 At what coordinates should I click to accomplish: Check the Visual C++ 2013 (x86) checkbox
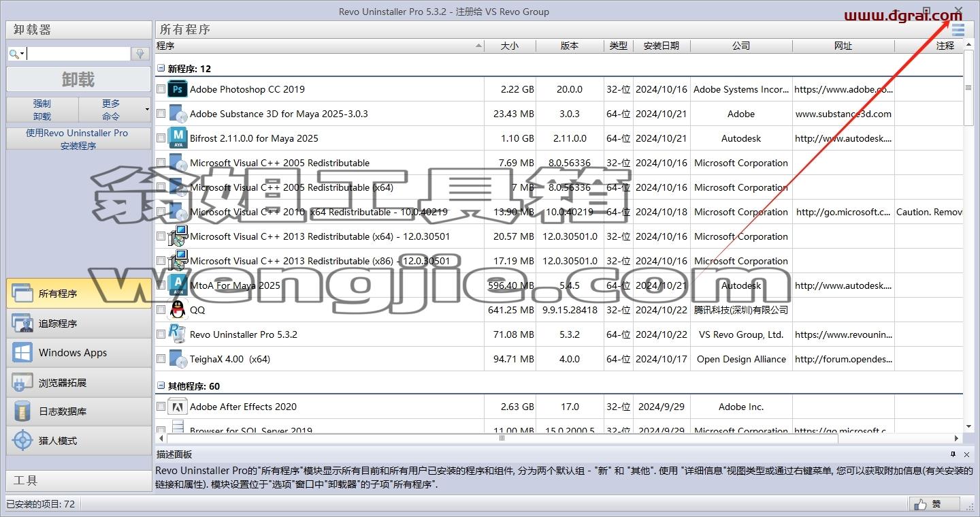click(161, 261)
